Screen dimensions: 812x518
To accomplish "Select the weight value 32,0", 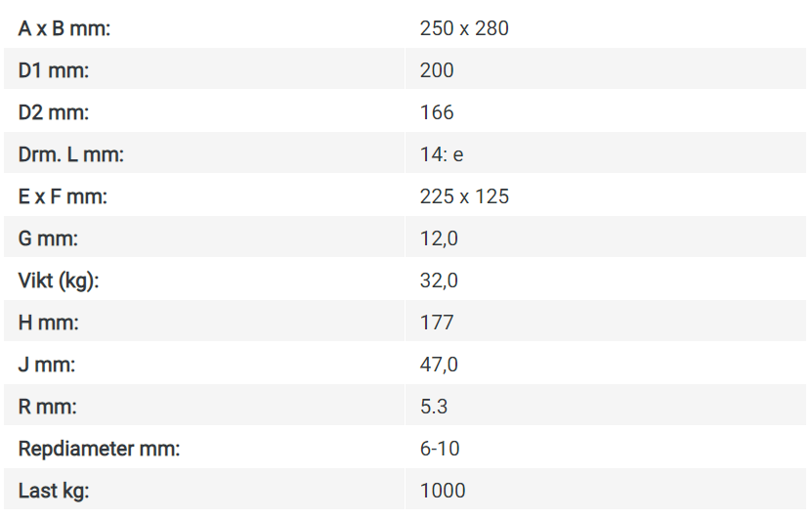I will point(439,281).
